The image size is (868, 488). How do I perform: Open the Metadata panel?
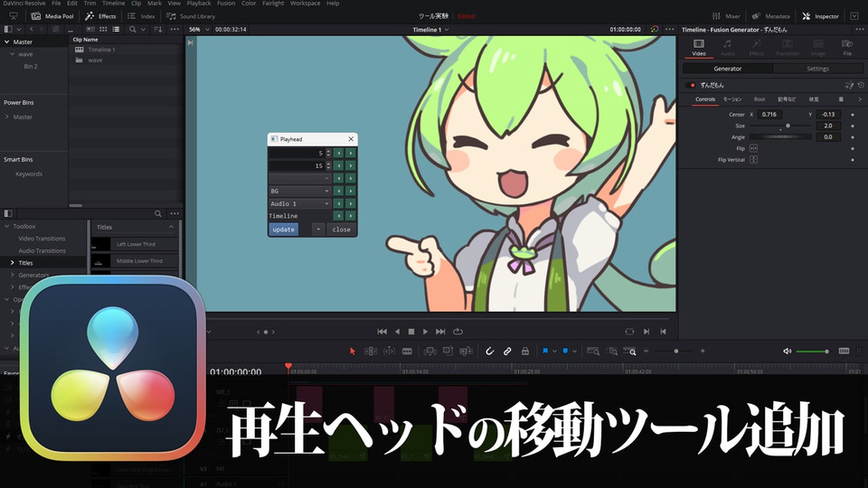[x=770, y=16]
